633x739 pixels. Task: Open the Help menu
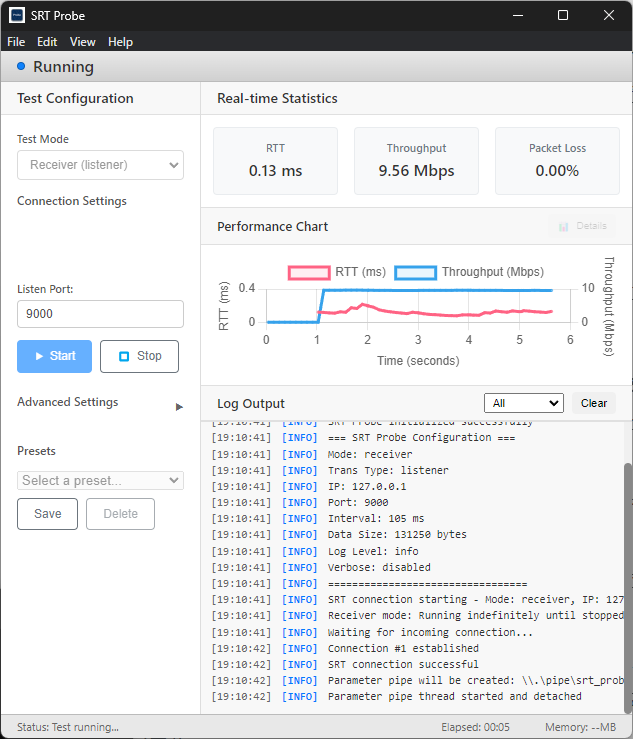120,42
